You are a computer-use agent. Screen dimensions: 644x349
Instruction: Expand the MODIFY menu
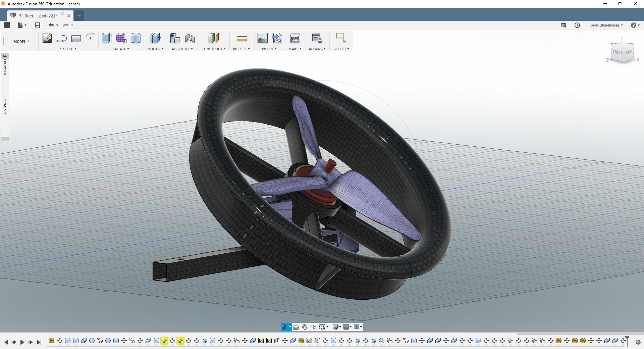[x=156, y=49]
